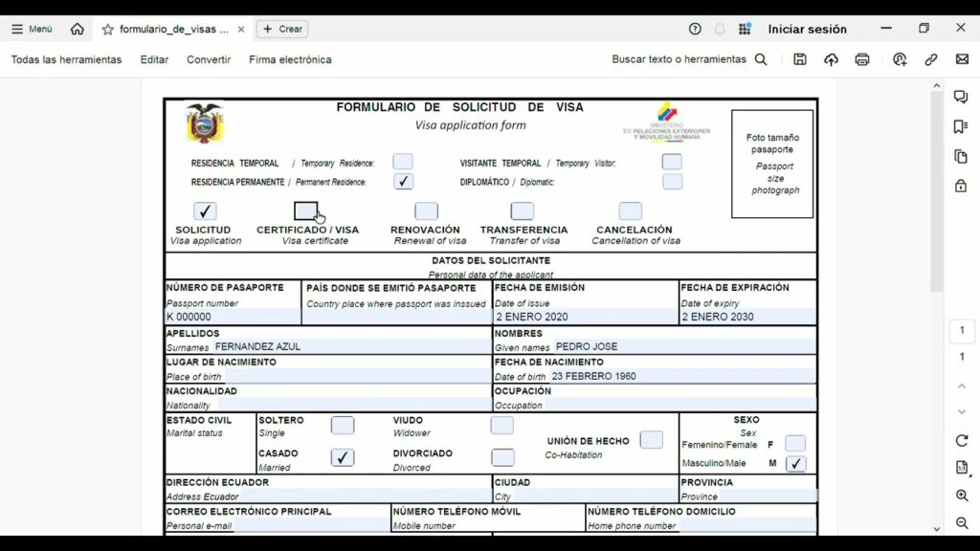Open Todas las herramientas

point(66,59)
